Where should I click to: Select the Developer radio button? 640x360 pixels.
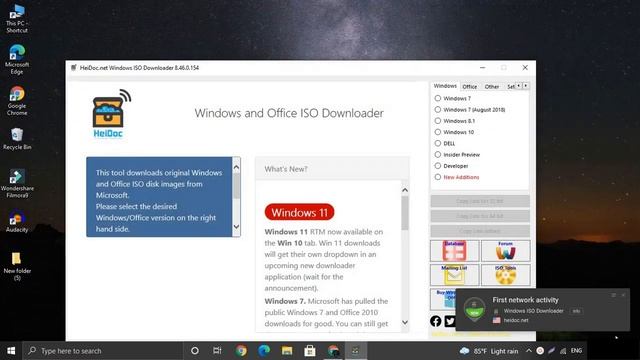coord(438,166)
